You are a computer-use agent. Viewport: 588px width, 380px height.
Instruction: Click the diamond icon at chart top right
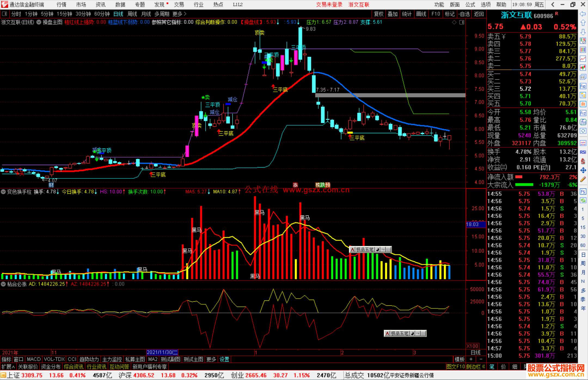(x=454, y=22)
